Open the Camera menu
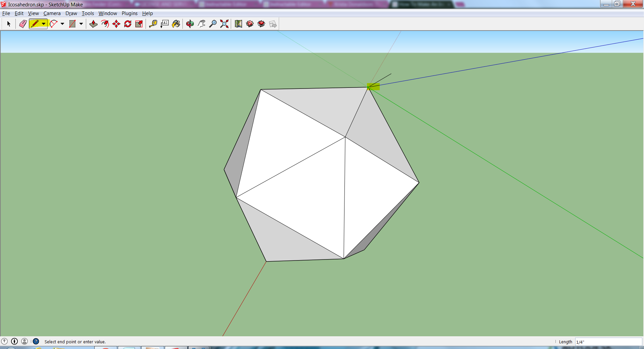 coord(52,13)
